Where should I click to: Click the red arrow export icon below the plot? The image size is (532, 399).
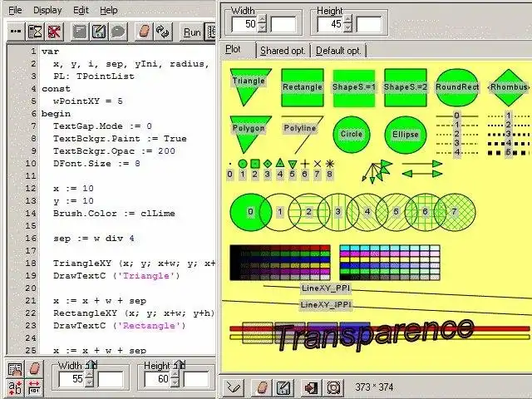310,387
